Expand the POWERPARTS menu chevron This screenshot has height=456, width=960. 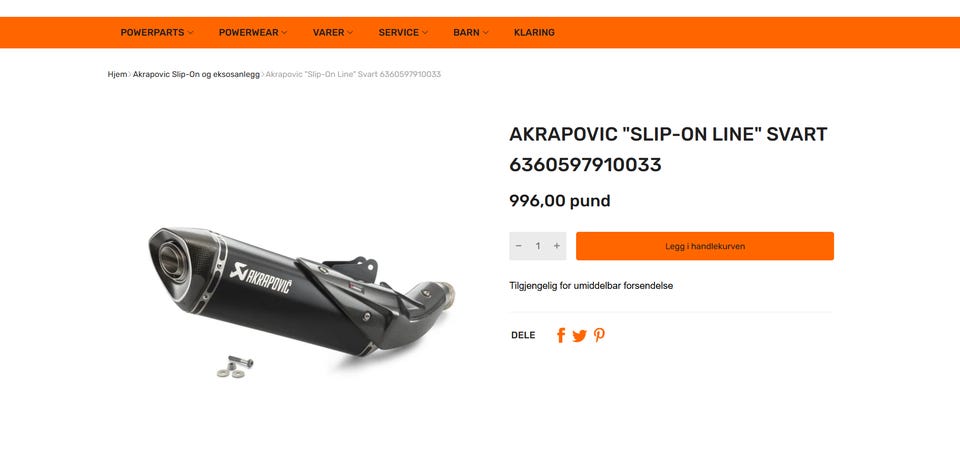click(x=190, y=32)
